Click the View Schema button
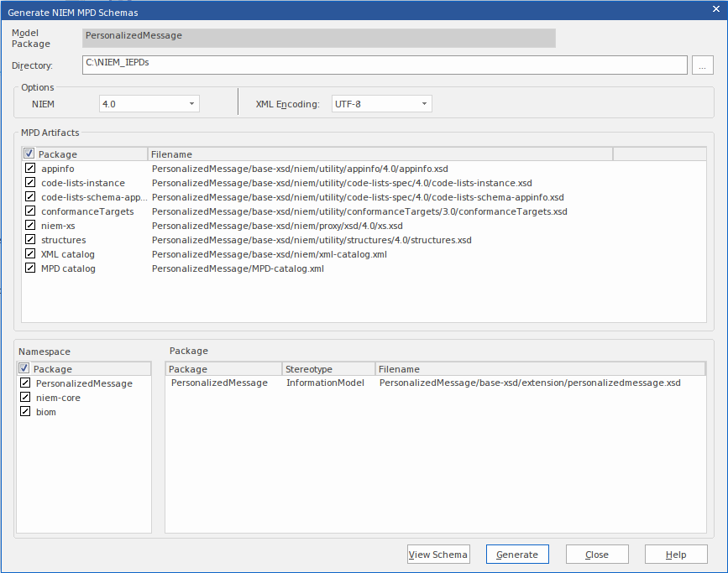Image resolution: width=728 pixels, height=573 pixels. [x=437, y=555]
